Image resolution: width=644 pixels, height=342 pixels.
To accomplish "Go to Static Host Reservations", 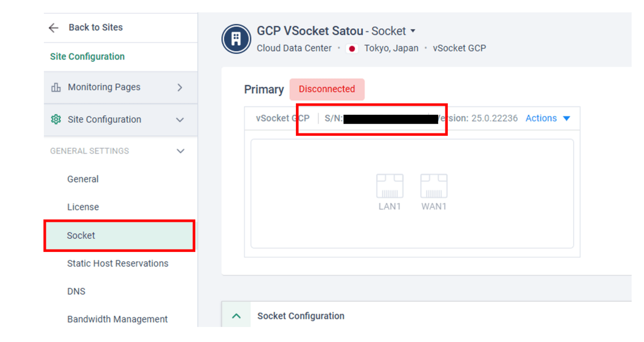I will click(118, 263).
